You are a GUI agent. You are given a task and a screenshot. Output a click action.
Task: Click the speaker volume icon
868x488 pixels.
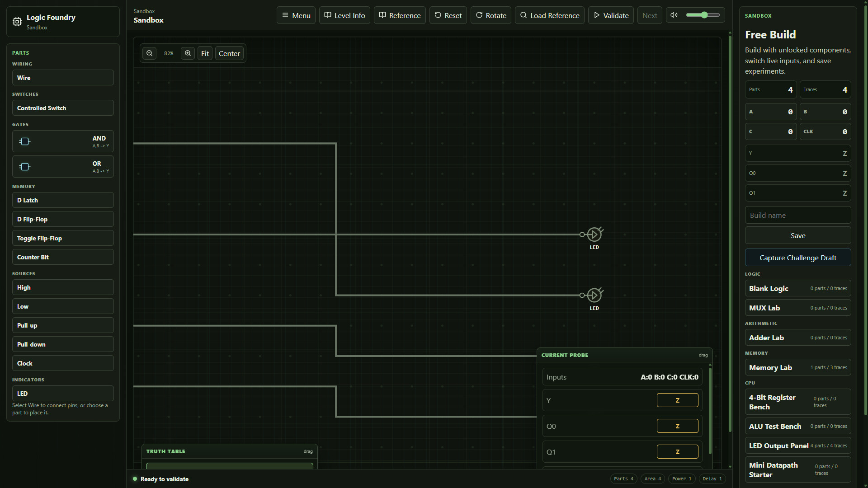click(674, 15)
